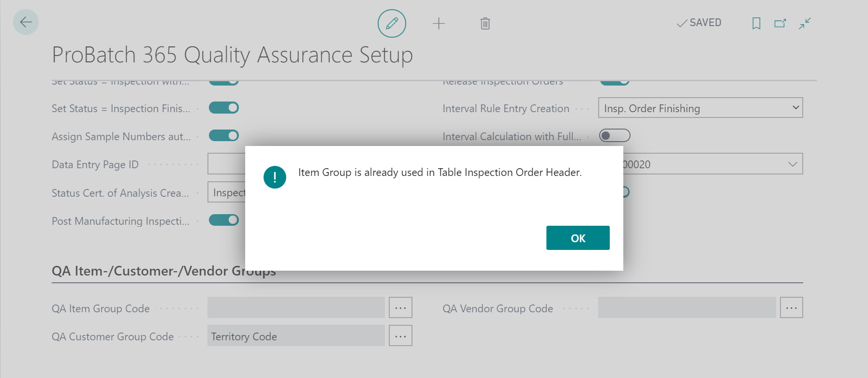Click the delete trash can icon

click(x=485, y=23)
